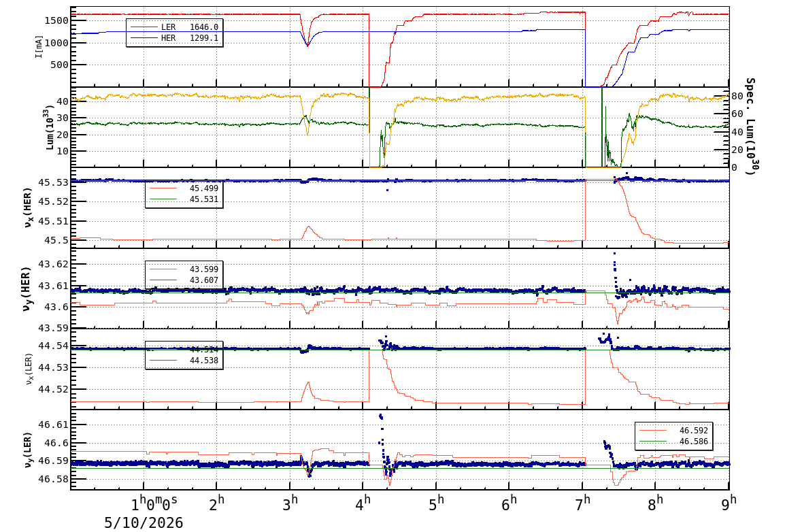Click the Lum(10^33) axis label

[50, 127]
